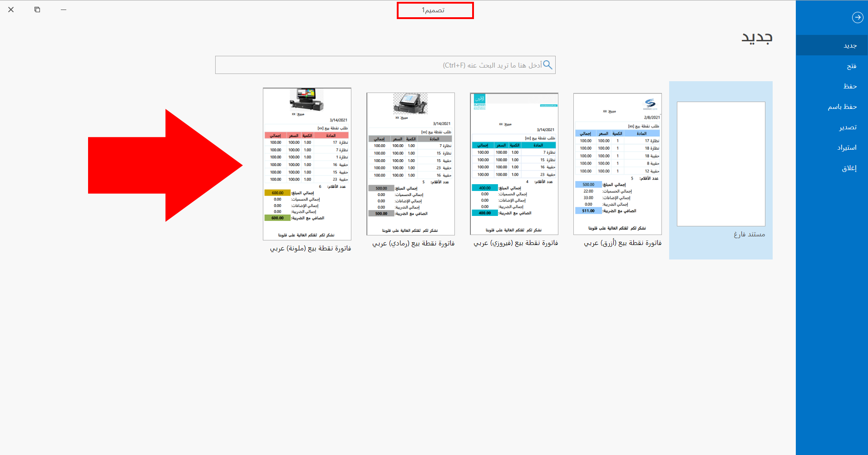Select the gray (رمادي) POS invoice template thumbnail
This screenshot has width=868, height=455.
[410, 164]
